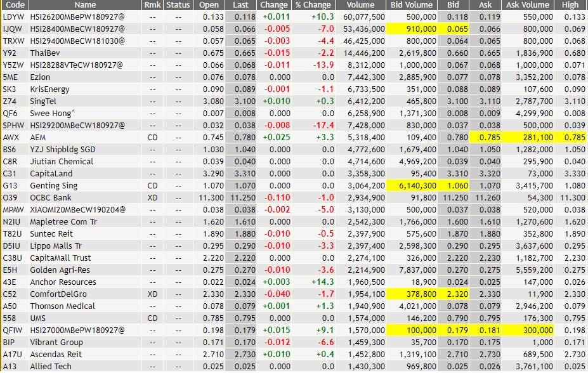Viewport: 588px width, 373px height.
Task: Select Thomson Medical name
Action: pyautogui.click(x=62, y=306)
